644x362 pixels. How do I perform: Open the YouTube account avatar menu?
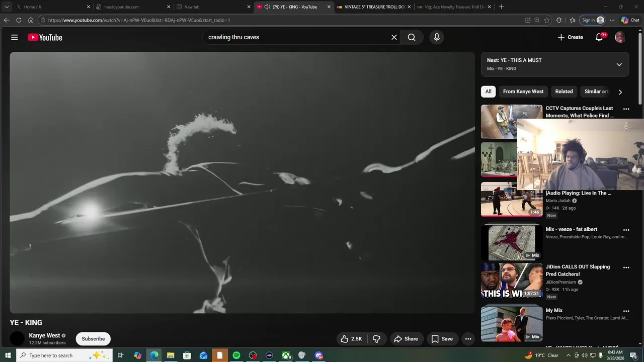620,37
